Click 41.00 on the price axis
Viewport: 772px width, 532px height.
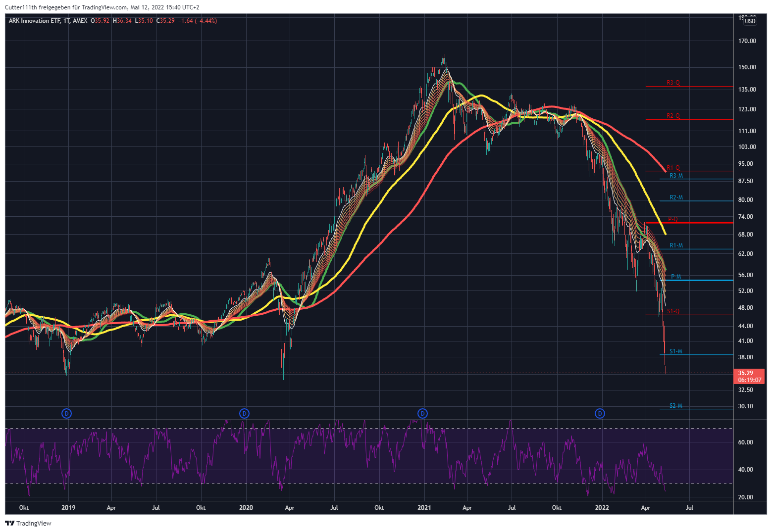[x=746, y=341]
